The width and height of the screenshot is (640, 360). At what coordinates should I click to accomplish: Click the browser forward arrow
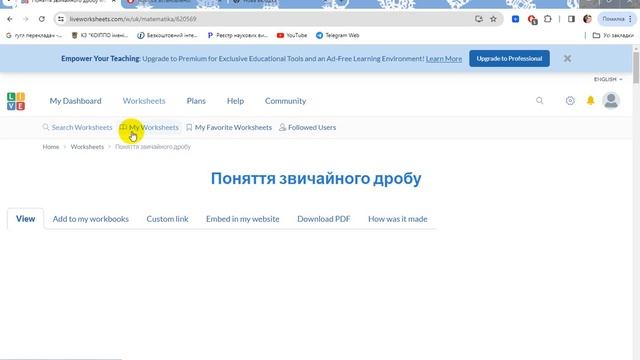pyautogui.click(x=26, y=19)
